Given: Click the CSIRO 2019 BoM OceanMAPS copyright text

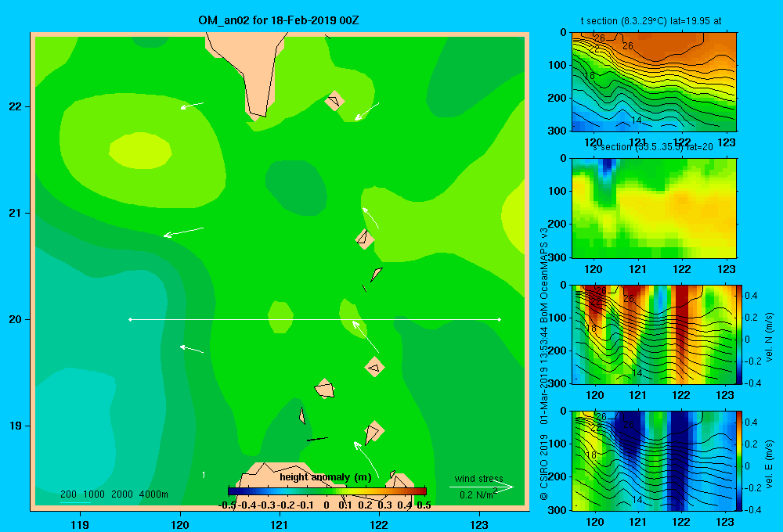Looking at the screenshot, I should tap(544, 365).
